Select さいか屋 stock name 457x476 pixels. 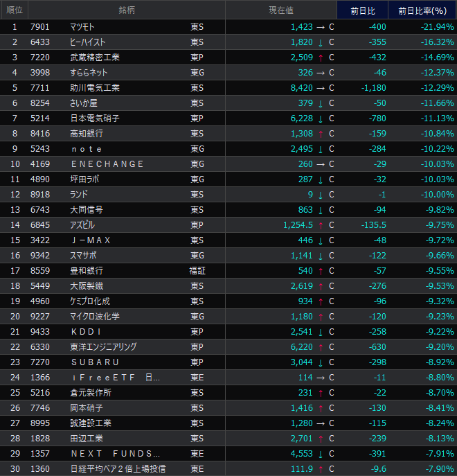[x=84, y=103]
